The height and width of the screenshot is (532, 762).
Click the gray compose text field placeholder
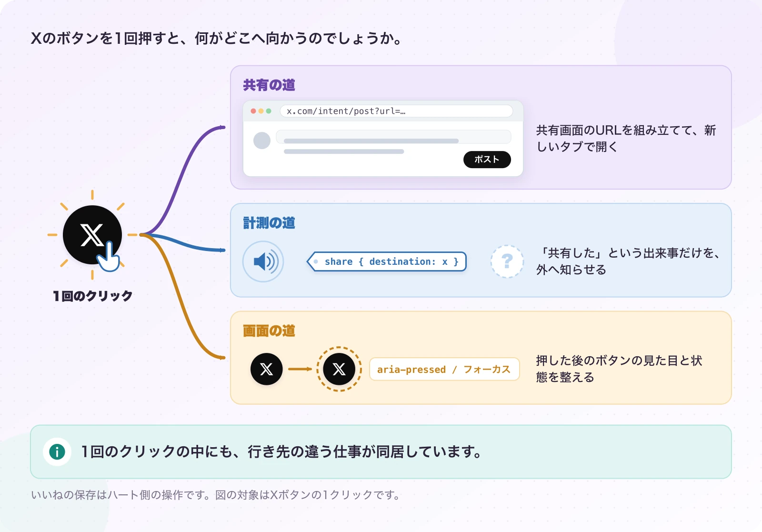point(393,137)
